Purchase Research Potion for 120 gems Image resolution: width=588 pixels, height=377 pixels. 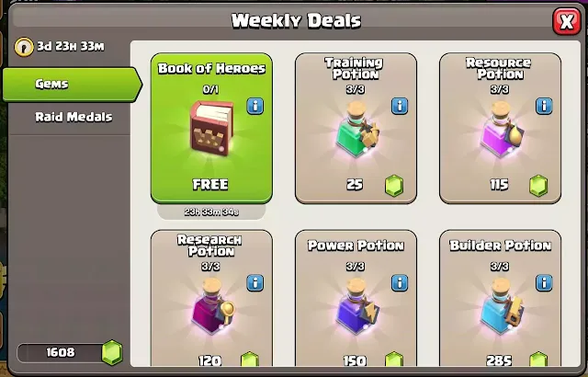coord(211,298)
